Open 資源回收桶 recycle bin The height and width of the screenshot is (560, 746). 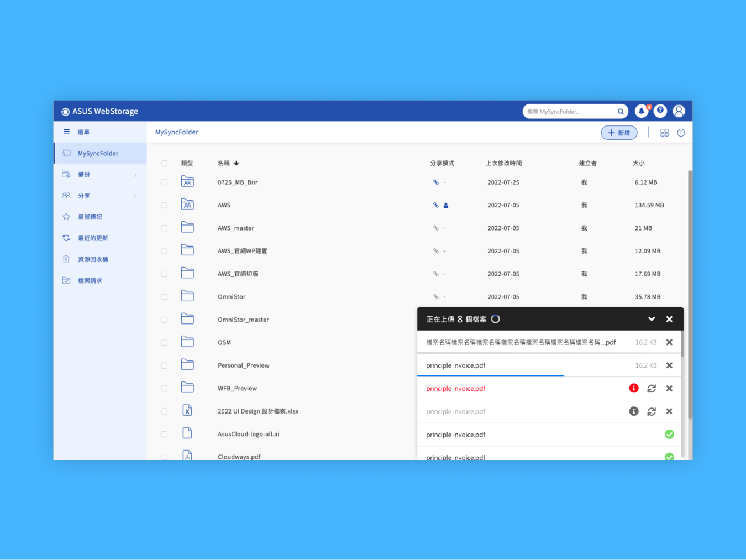101,259
